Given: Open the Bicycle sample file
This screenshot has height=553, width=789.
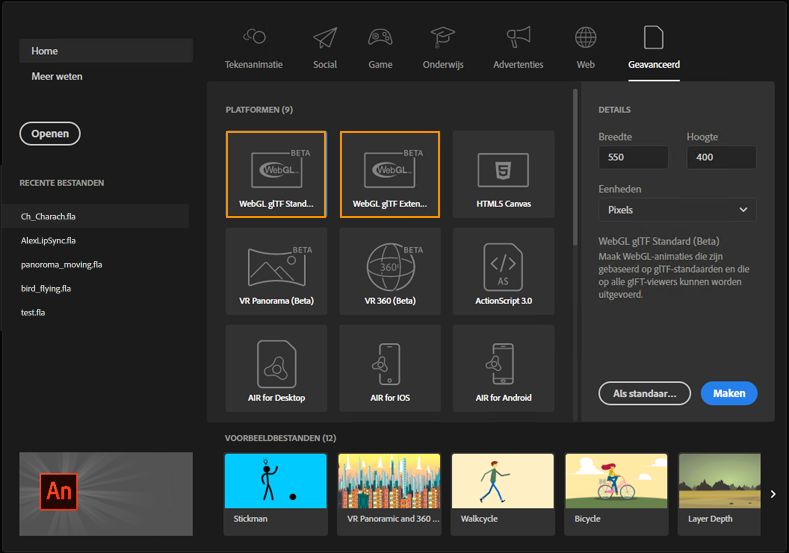Looking at the screenshot, I should [616, 494].
